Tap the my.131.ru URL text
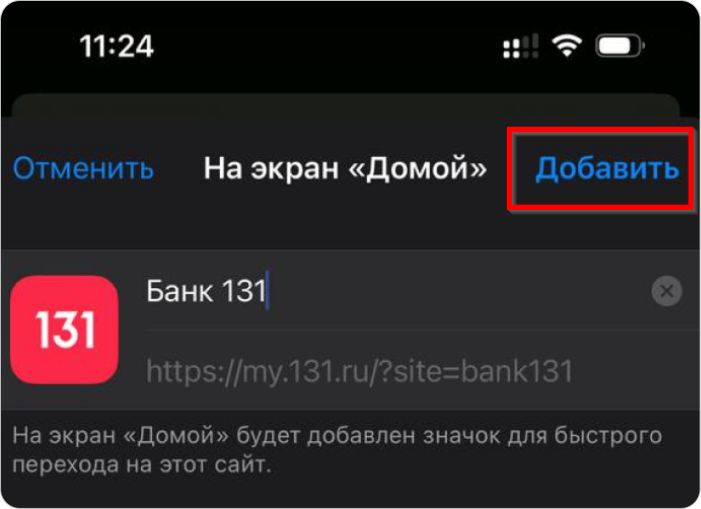701x509 pixels. click(x=359, y=371)
